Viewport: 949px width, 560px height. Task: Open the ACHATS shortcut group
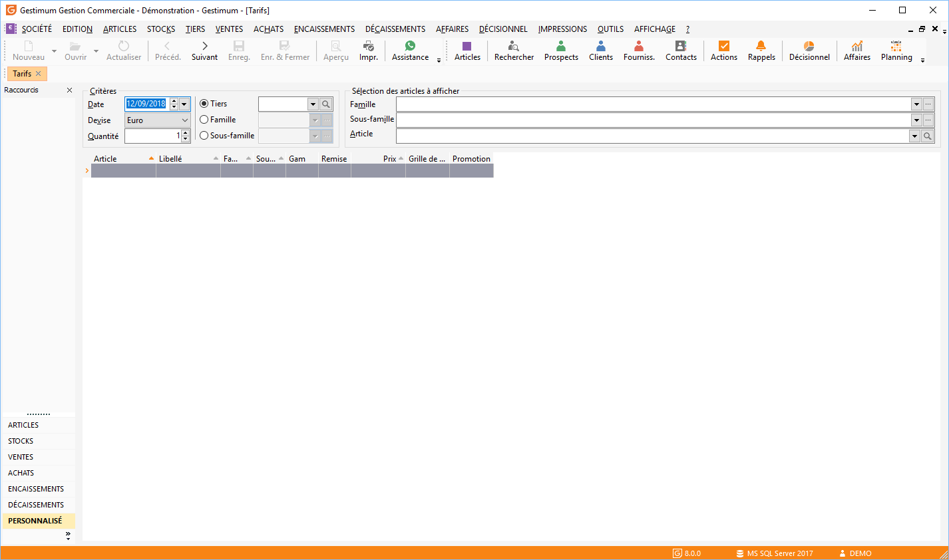coord(38,473)
